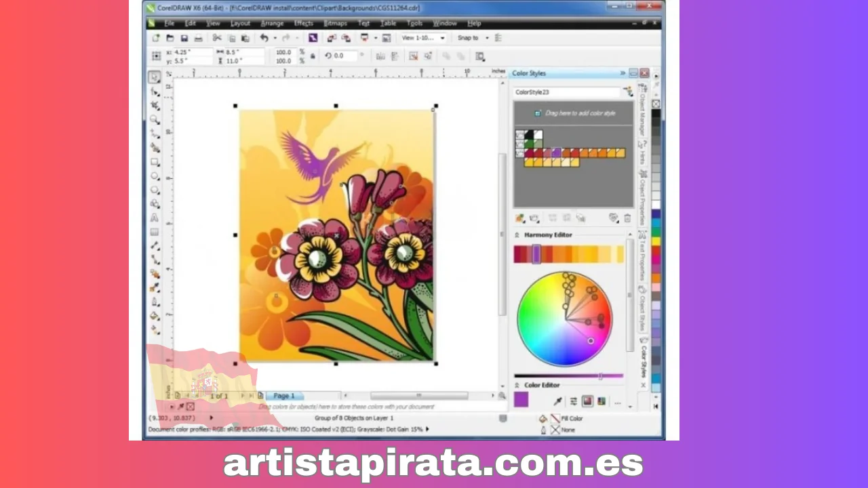Screen dimensions: 868x488
Task: Select the Blend interactive tool
Action: tap(155, 274)
